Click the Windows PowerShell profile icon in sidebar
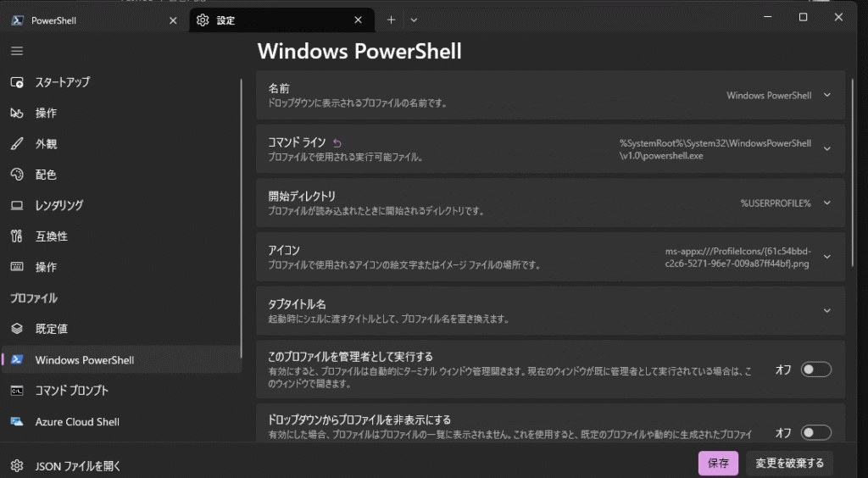 click(x=17, y=359)
